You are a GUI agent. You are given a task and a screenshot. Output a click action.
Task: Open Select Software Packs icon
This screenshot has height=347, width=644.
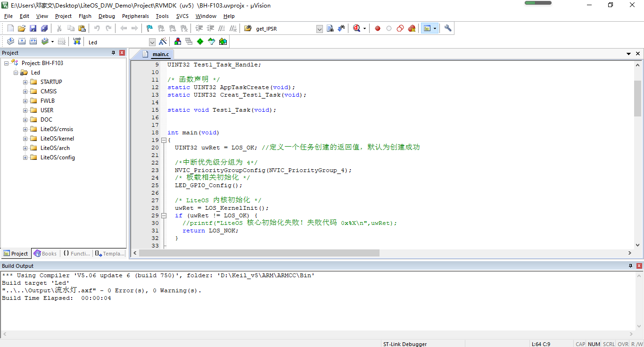click(212, 41)
